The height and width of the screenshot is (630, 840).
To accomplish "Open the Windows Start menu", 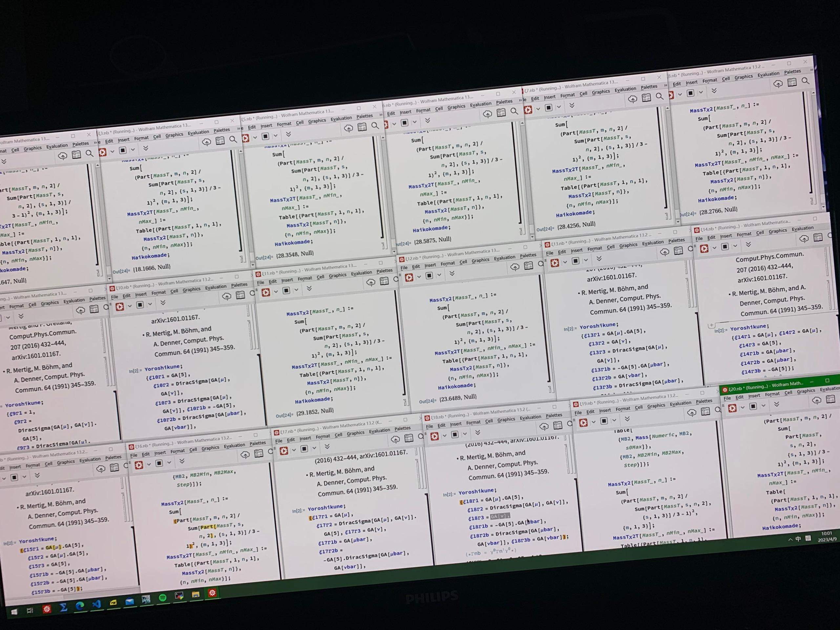I will (14, 612).
